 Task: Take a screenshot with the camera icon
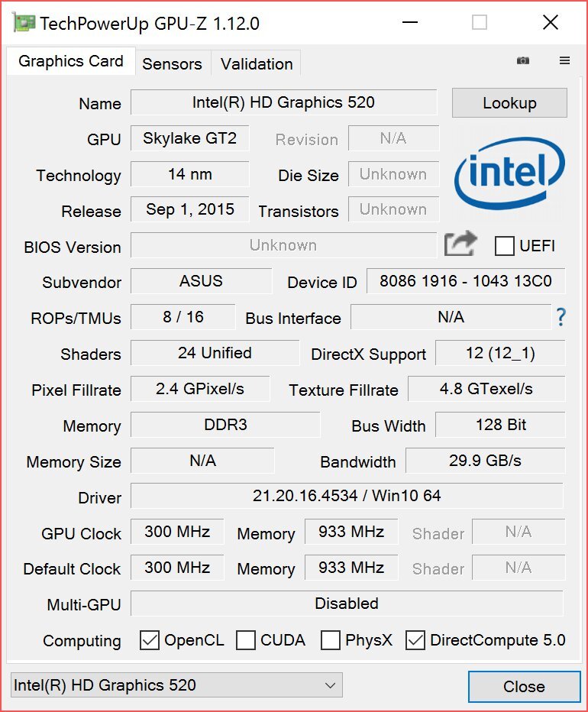pos(523,60)
